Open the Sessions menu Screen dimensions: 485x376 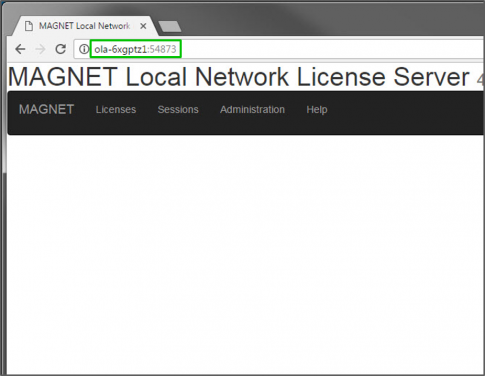(178, 109)
